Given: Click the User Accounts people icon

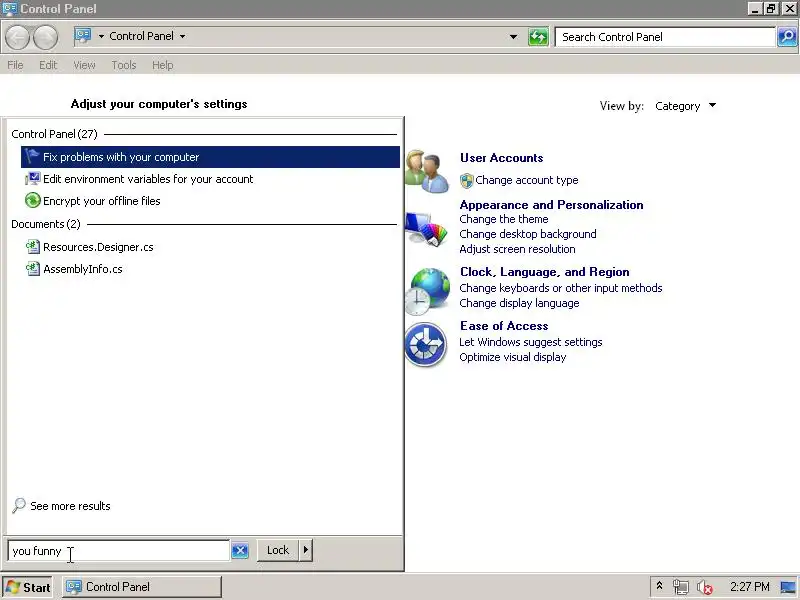Looking at the screenshot, I should coord(428,171).
